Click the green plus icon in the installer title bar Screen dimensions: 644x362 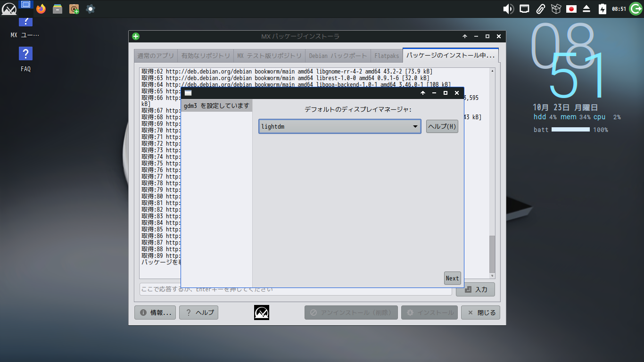136,36
